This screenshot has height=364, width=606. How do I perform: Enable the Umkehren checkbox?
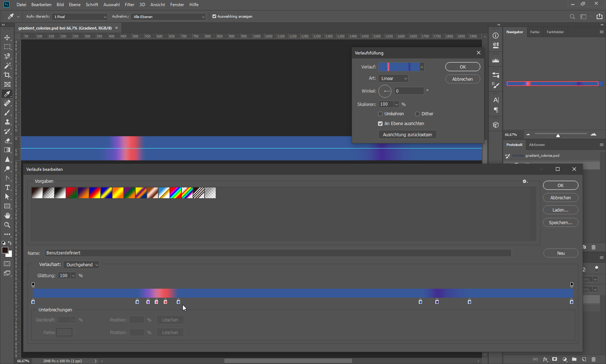[380, 114]
